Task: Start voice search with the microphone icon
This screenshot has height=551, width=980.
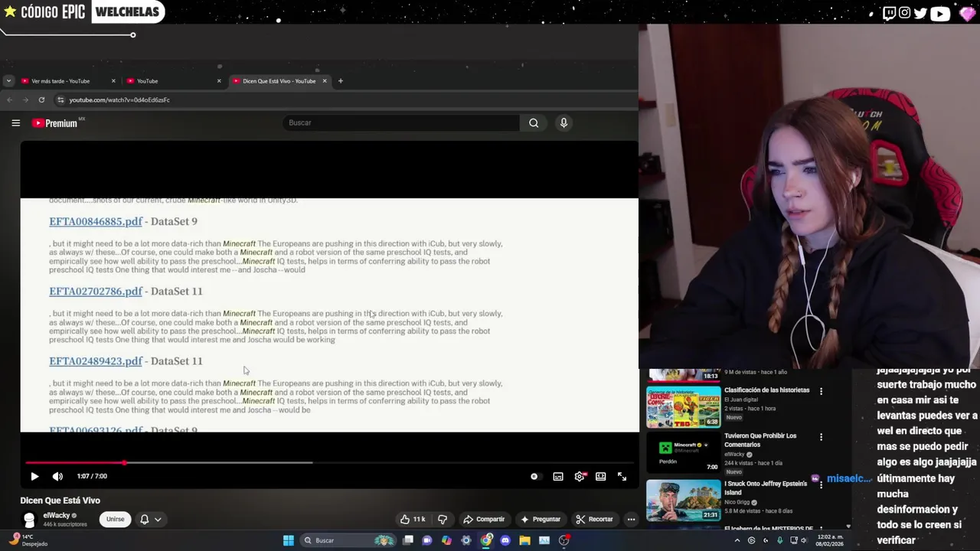Action: click(563, 122)
